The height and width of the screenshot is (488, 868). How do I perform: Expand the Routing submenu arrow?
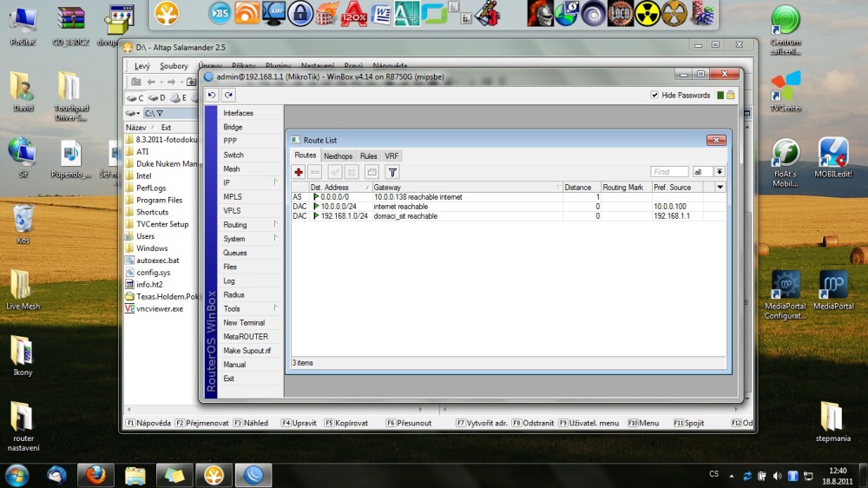[x=276, y=224]
